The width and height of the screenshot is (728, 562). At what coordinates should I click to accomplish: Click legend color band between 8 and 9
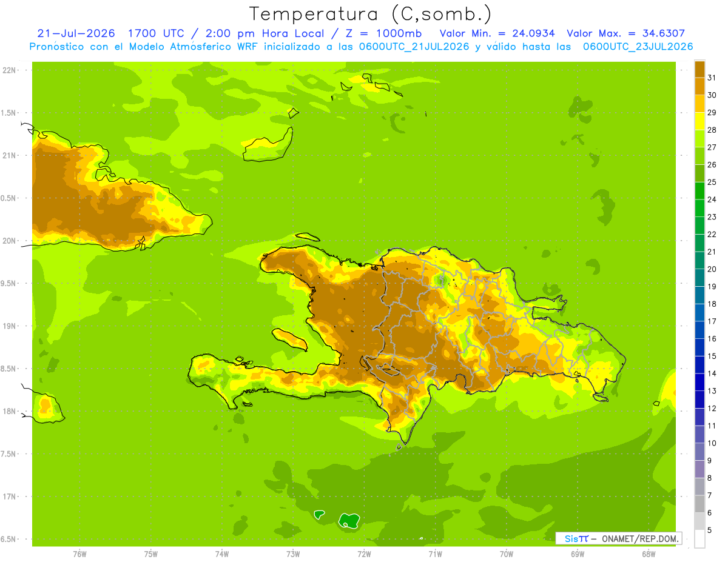[699, 469]
